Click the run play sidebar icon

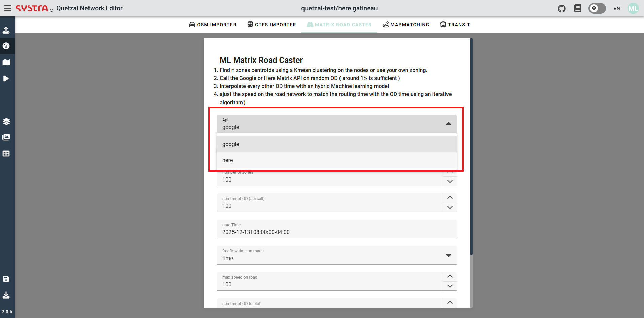(x=6, y=78)
